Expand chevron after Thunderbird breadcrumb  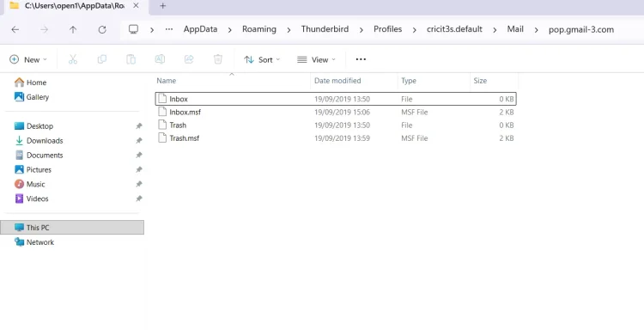(x=361, y=29)
